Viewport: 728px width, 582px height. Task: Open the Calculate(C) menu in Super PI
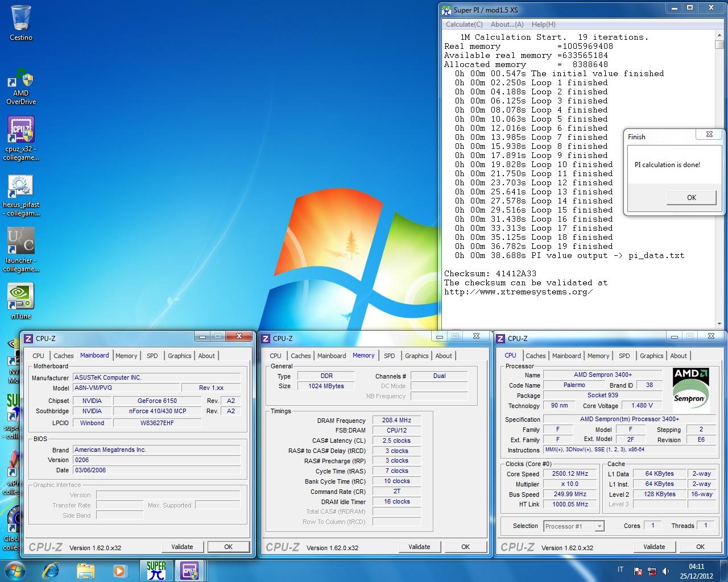click(x=464, y=24)
